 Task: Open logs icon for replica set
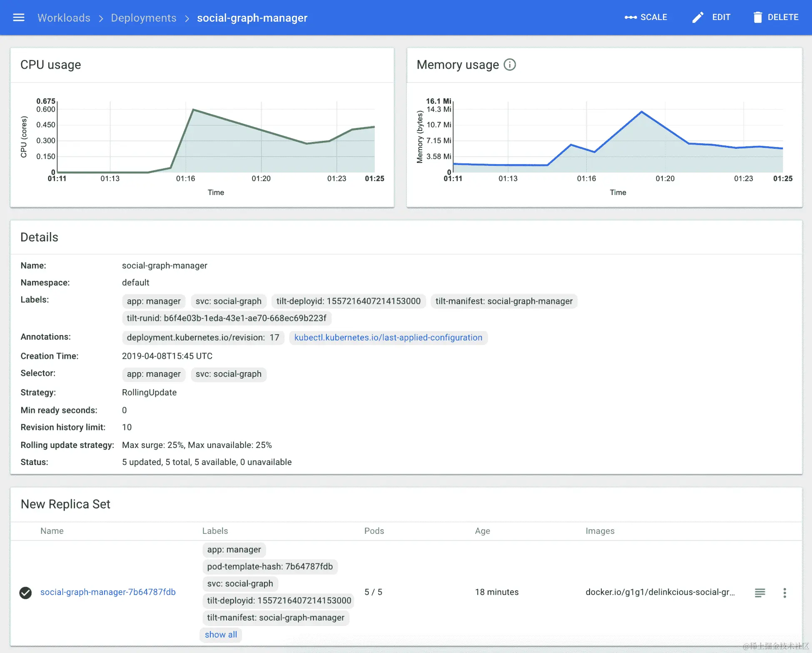point(760,593)
